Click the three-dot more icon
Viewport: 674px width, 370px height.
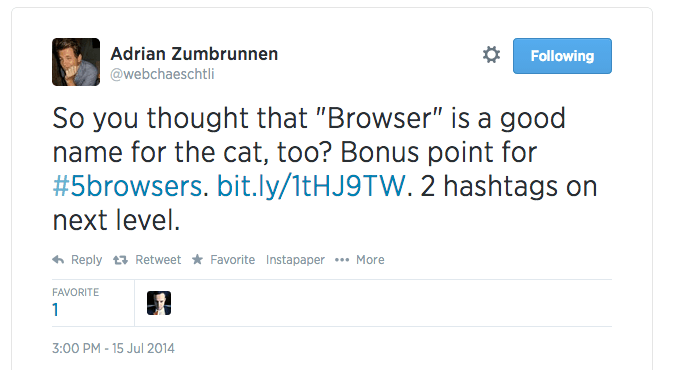[342, 260]
